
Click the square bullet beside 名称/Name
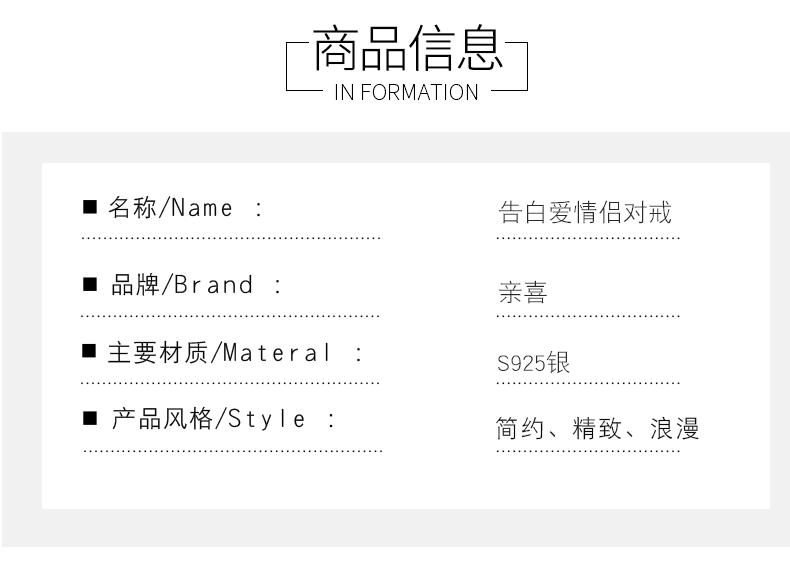click(x=90, y=207)
